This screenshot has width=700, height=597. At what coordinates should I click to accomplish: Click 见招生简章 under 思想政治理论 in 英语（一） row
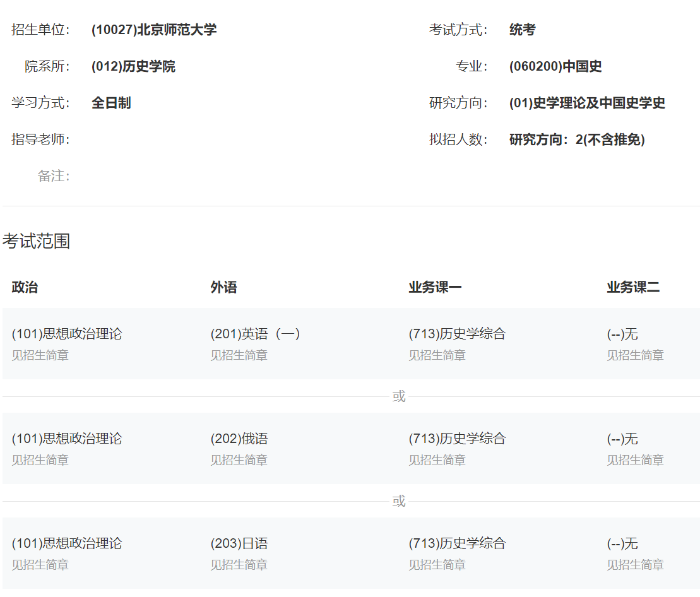pos(40,355)
